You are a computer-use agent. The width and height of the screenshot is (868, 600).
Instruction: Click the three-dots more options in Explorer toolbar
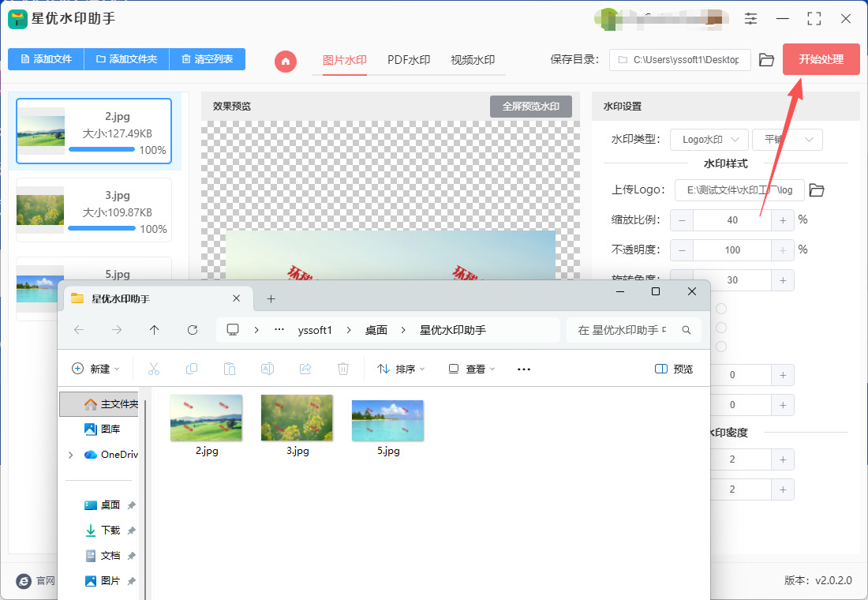tap(523, 369)
